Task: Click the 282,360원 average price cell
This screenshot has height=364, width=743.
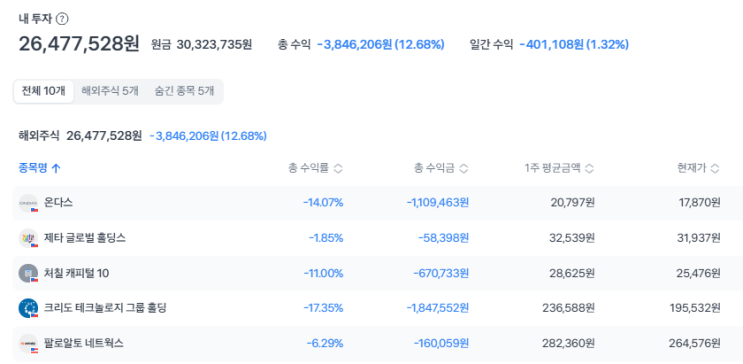Action: [x=569, y=343]
